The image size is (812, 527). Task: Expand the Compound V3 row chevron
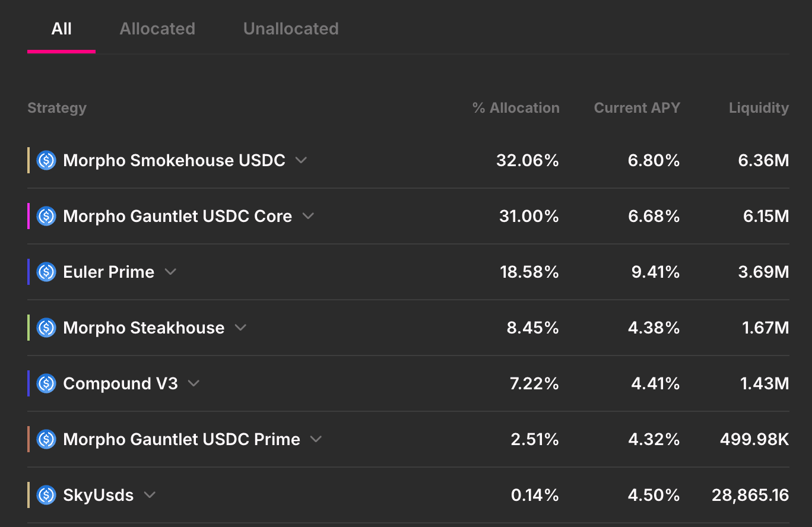coord(194,383)
